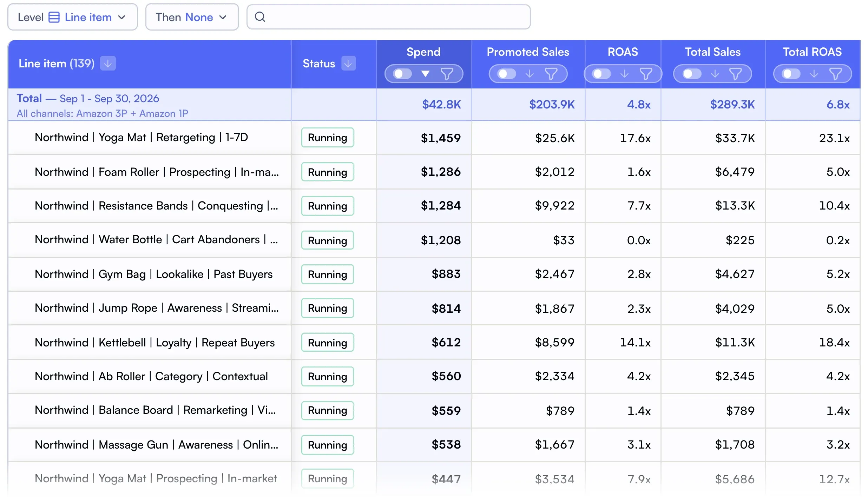The image size is (868, 497).
Task: Click the $42.8K total spend value
Action: (441, 104)
